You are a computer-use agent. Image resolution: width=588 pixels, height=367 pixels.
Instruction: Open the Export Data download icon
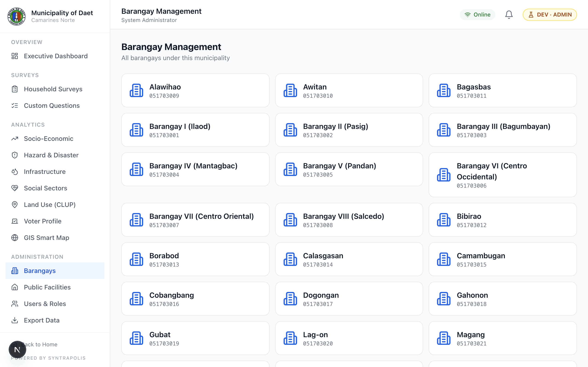15,320
